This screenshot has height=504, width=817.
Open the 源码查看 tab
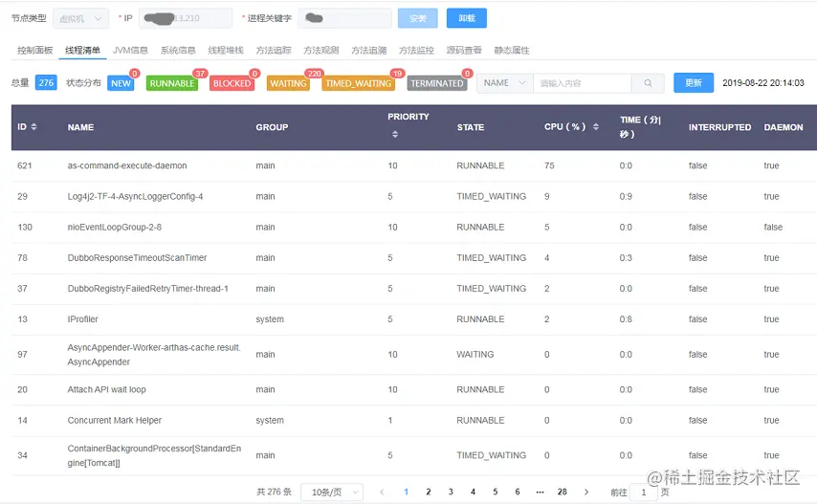click(464, 50)
